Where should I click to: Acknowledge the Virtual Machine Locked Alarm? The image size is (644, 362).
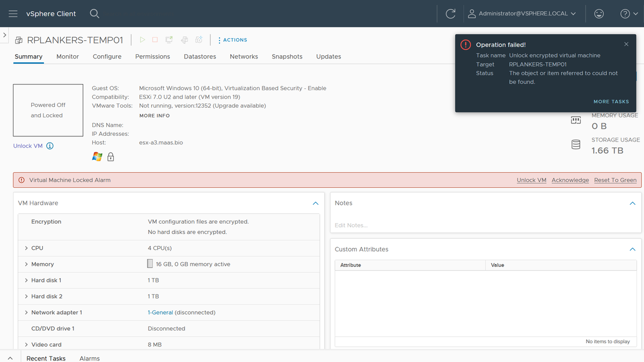click(x=570, y=180)
